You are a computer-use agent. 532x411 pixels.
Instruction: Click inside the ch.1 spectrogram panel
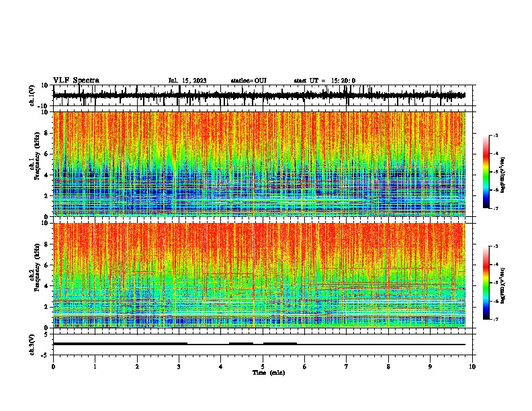point(259,164)
